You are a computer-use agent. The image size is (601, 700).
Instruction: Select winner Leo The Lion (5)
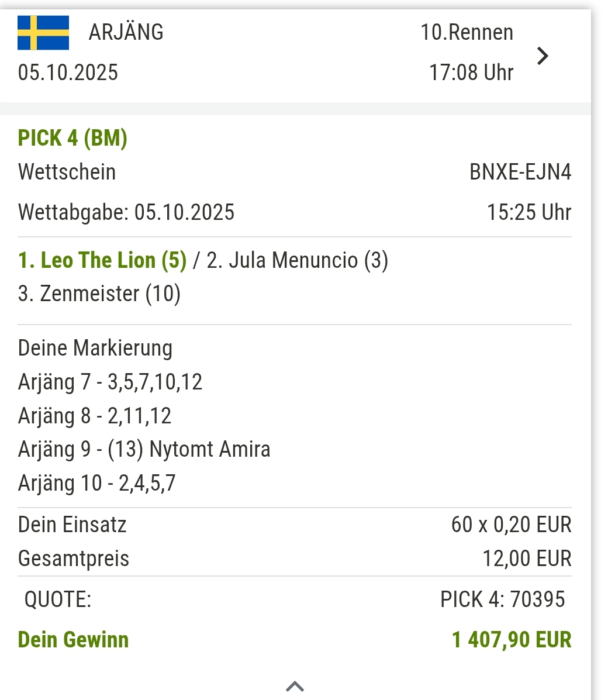(102, 260)
